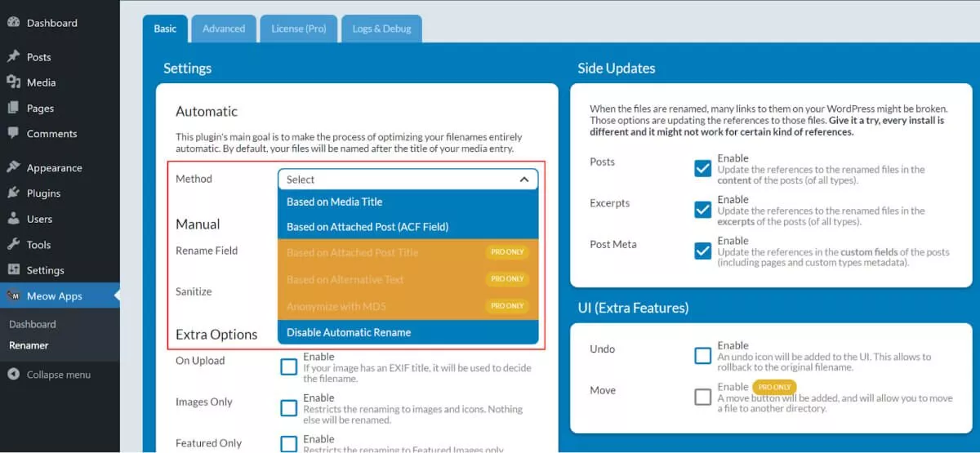Select Based on Alternative Text option
This screenshot has height=453, width=980.
[408, 279]
